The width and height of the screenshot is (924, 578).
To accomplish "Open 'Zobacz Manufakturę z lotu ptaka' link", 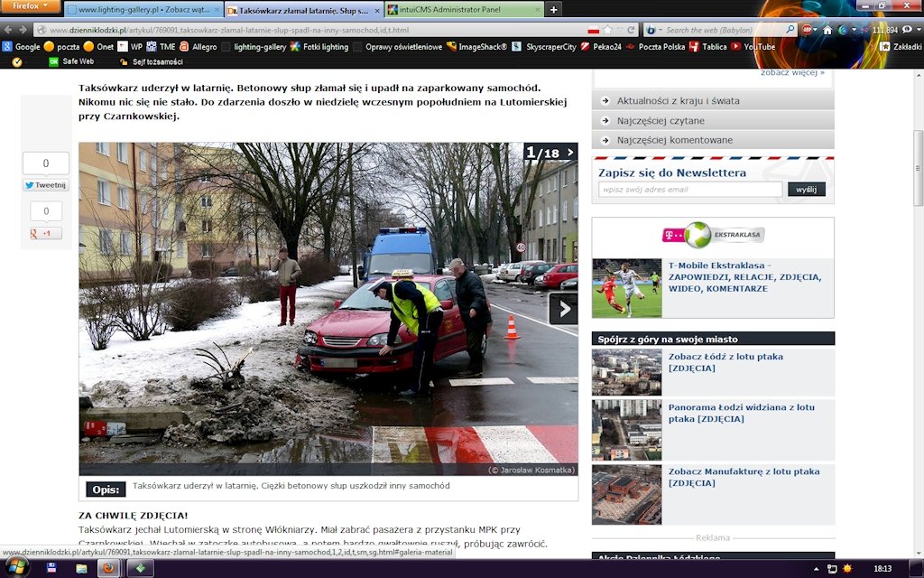I will pyautogui.click(x=744, y=477).
